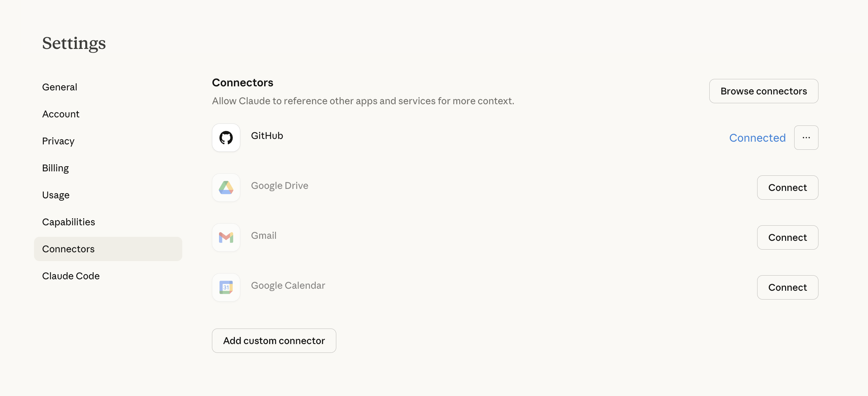Open the Claude Code settings
Screen dimensions: 868x396
(x=71, y=276)
